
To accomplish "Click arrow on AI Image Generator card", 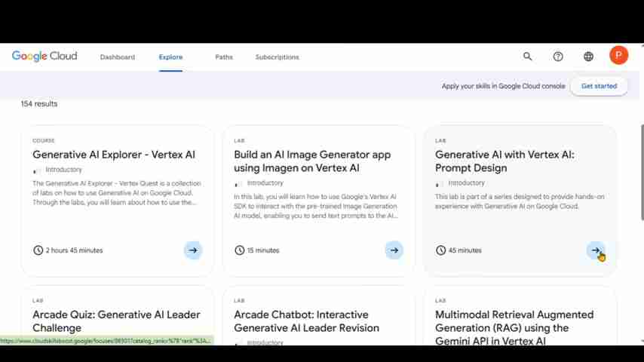I will (394, 250).
